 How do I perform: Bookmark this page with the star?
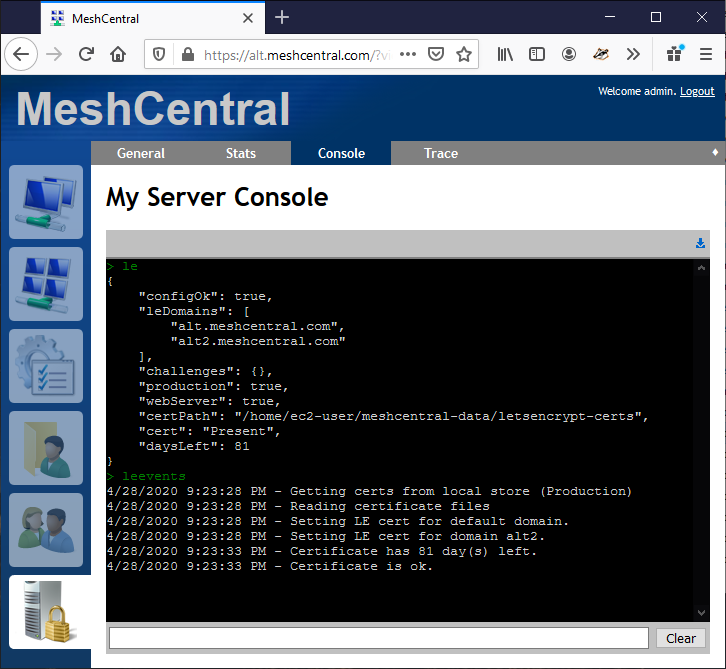[463, 54]
